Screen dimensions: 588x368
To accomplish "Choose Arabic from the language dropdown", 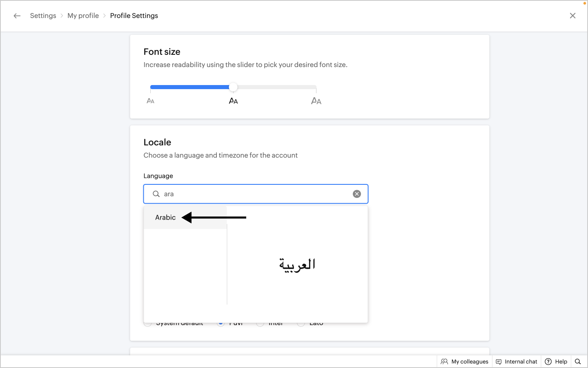I will [166, 218].
